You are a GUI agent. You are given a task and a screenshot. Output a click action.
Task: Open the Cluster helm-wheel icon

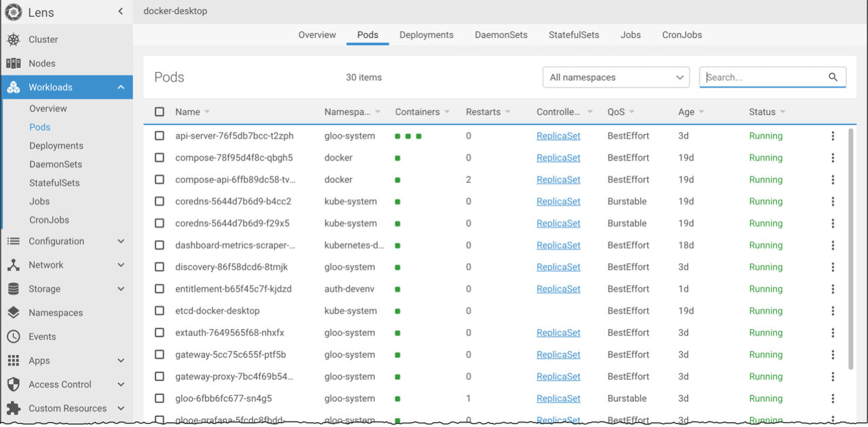pos(14,39)
